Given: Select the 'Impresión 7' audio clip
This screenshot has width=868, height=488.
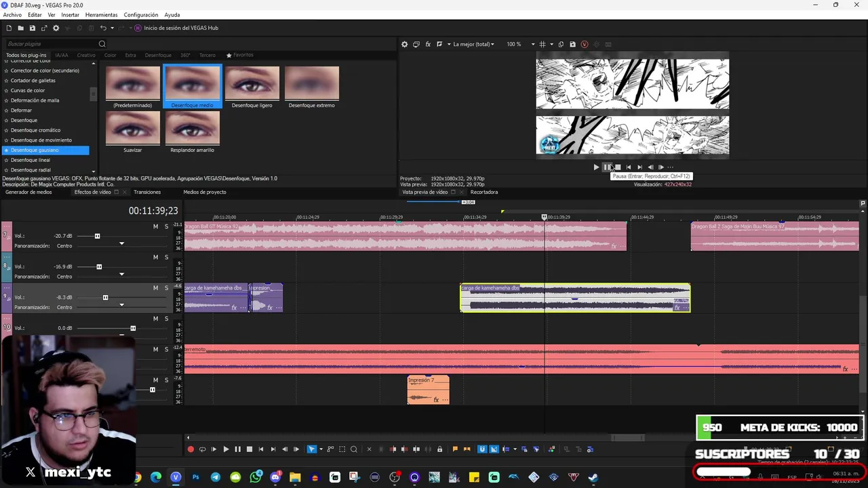Looking at the screenshot, I should point(428,390).
